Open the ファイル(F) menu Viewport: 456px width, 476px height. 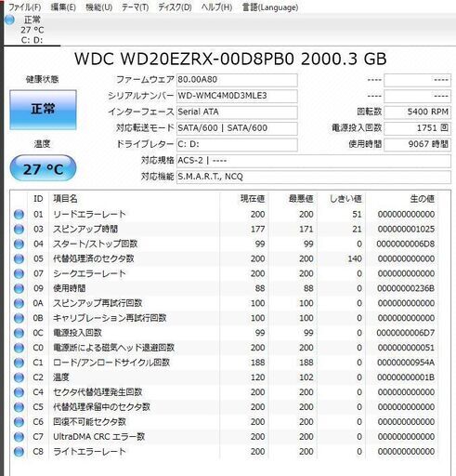point(24,7)
